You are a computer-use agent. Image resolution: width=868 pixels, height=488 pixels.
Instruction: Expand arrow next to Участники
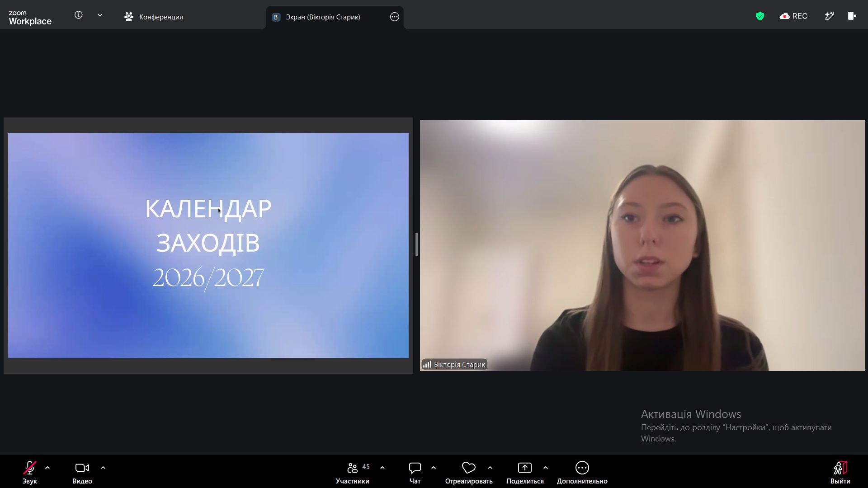[382, 468]
